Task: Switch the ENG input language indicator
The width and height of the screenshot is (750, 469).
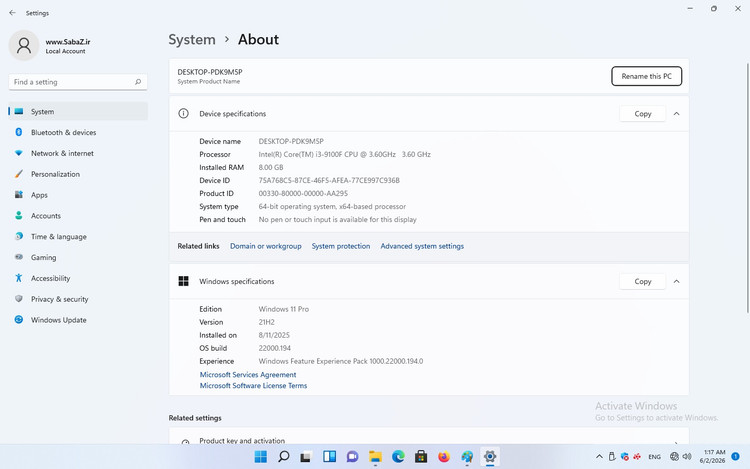Action: pos(654,457)
